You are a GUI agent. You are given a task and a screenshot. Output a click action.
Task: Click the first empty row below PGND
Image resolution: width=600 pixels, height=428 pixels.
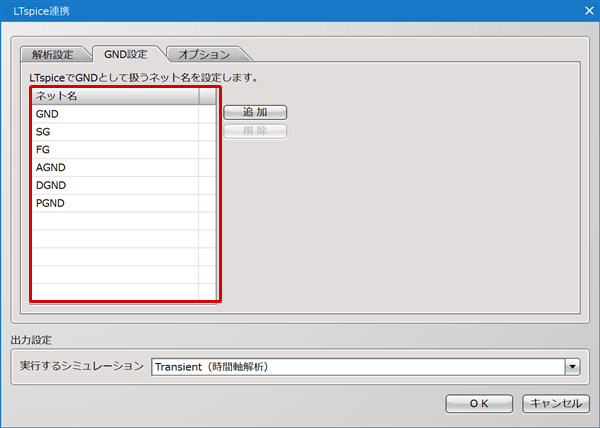click(115, 222)
